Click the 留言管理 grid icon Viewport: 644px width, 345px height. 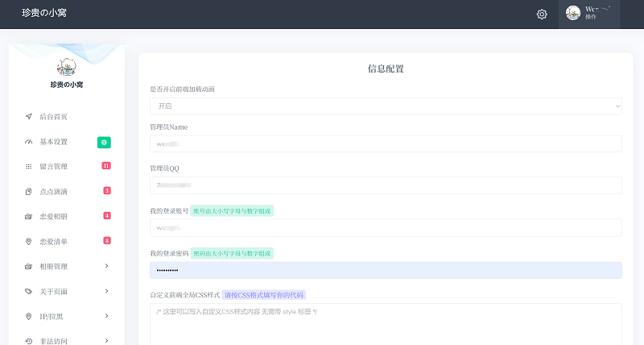(x=29, y=167)
